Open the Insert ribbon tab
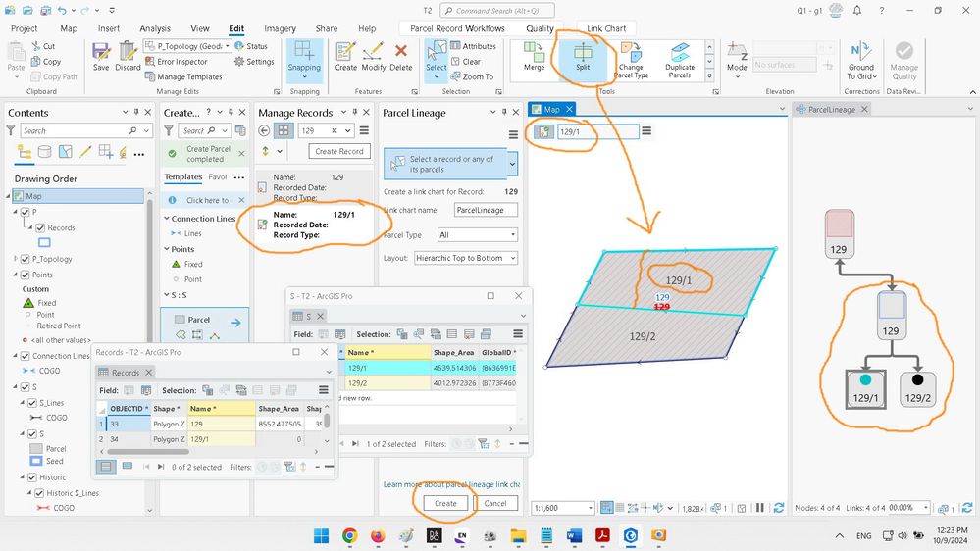 pos(108,28)
